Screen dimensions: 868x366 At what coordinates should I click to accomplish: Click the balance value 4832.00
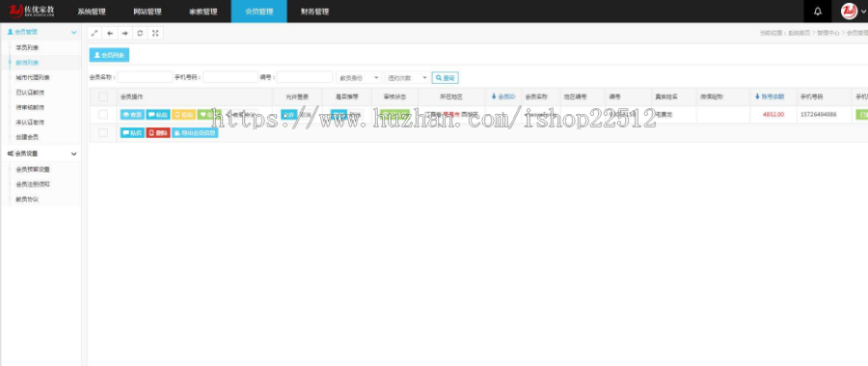(773, 115)
